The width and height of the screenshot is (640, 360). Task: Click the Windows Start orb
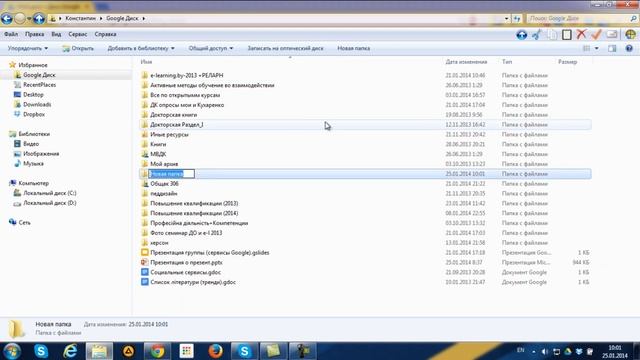(x=12, y=351)
